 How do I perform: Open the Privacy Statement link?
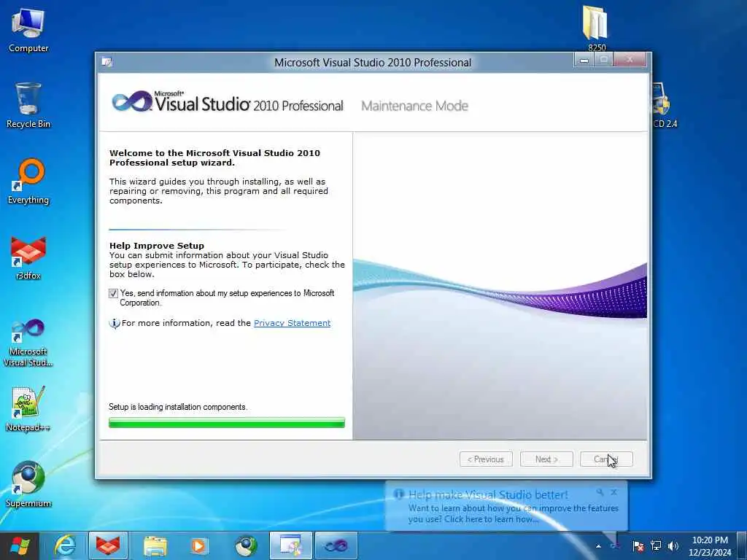(x=292, y=323)
